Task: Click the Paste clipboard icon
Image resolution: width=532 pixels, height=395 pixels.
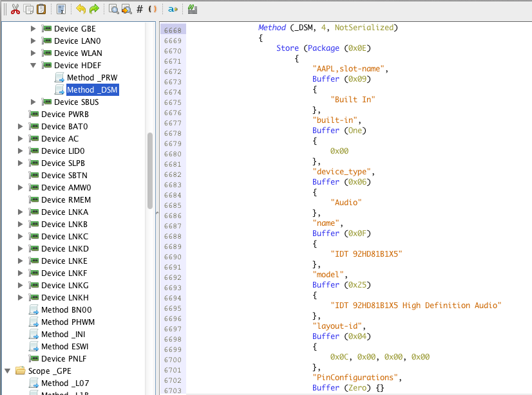Action: [x=41, y=9]
